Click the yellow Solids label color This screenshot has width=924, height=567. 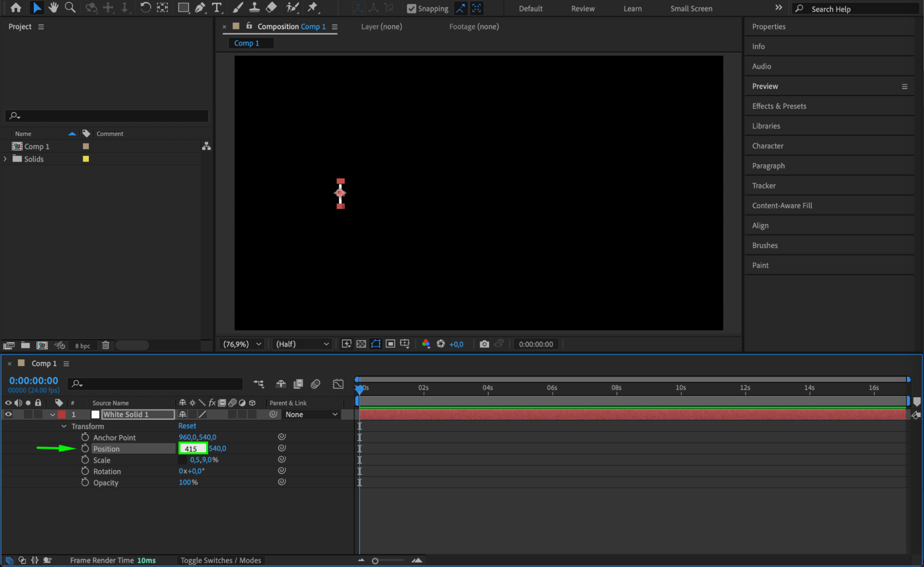pos(86,159)
